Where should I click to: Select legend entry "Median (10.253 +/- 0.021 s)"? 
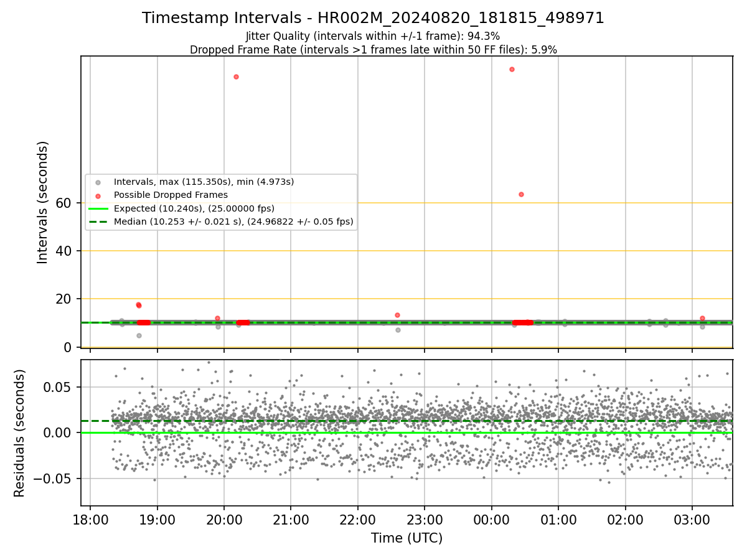coord(233,222)
